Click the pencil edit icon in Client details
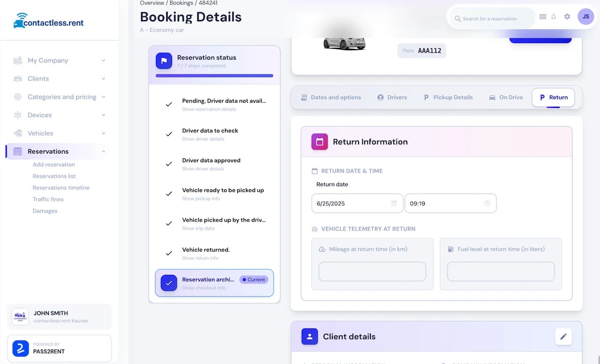600x364 pixels. pos(563,336)
